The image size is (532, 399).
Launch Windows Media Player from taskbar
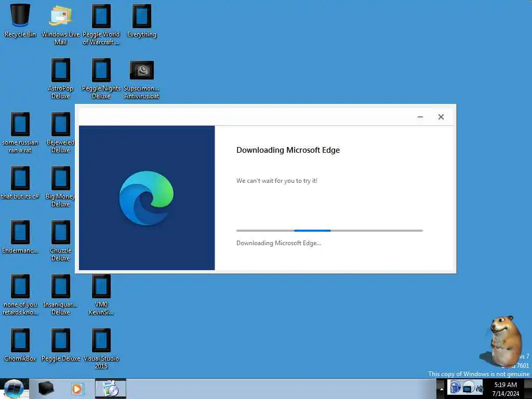(77, 389)
